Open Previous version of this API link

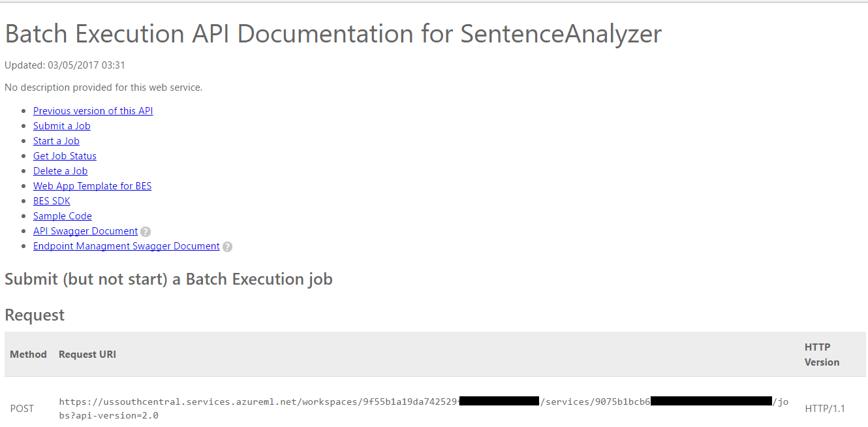(93, 111)
